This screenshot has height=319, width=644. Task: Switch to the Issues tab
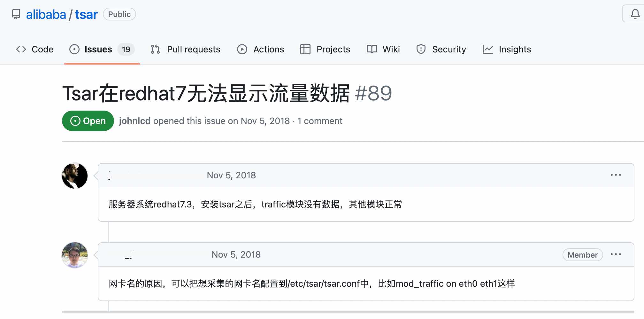pos(102,49)
